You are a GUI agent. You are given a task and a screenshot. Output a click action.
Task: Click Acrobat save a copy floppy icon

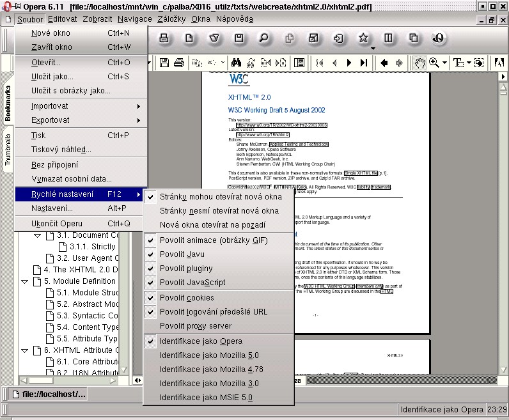(164, 62)
